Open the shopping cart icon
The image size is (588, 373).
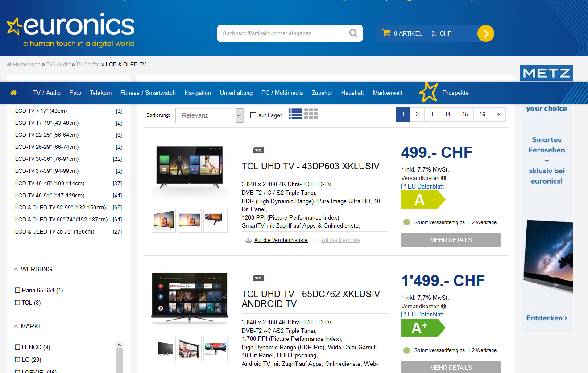[x=386, y=33]
